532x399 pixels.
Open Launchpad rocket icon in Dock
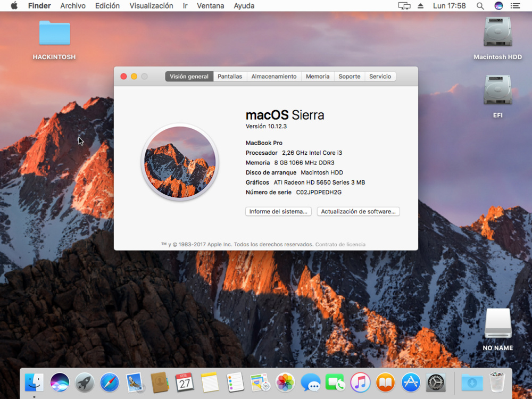click(x=85, y=382)
